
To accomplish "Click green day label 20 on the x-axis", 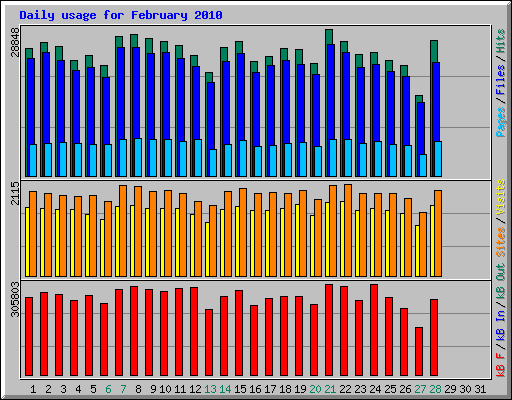I will coord(315,389).
